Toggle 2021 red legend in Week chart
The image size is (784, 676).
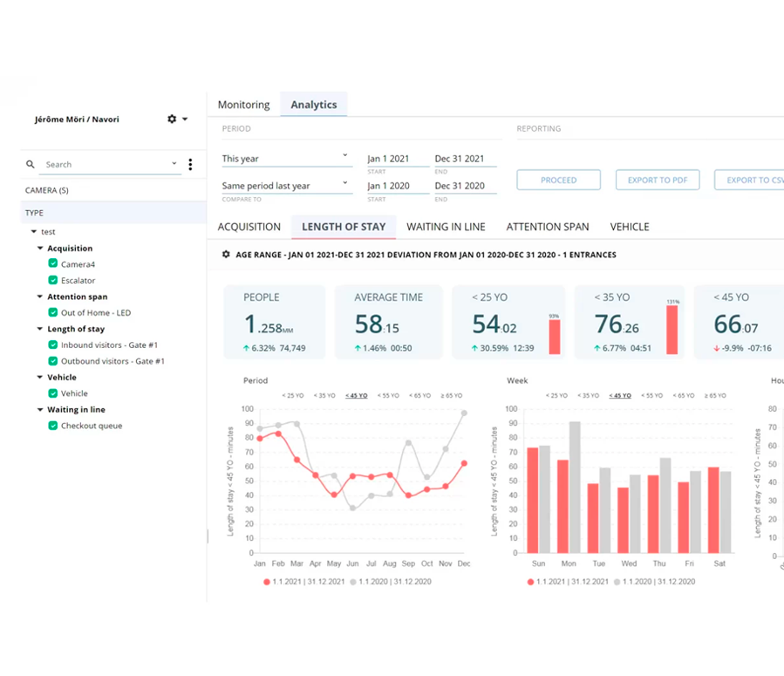568,582
